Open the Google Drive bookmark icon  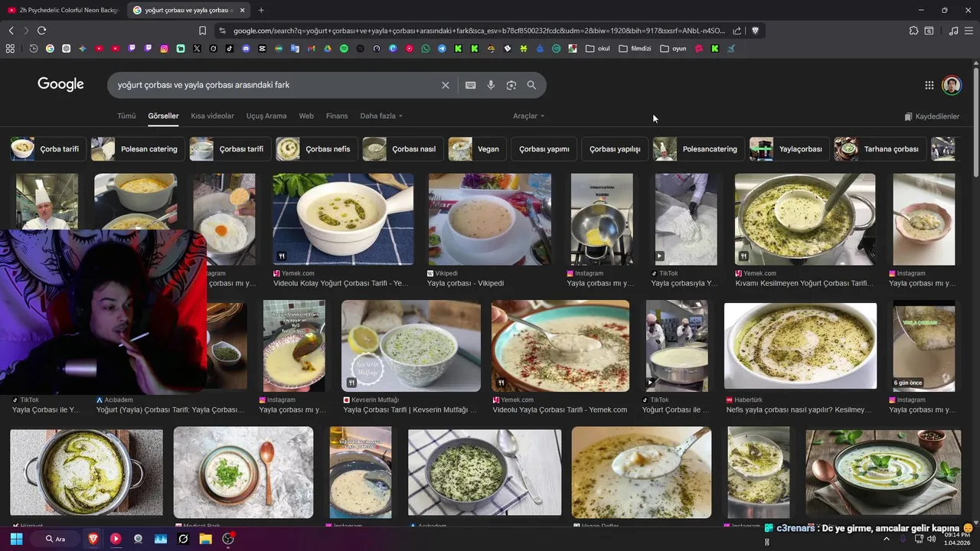[328, 48]
